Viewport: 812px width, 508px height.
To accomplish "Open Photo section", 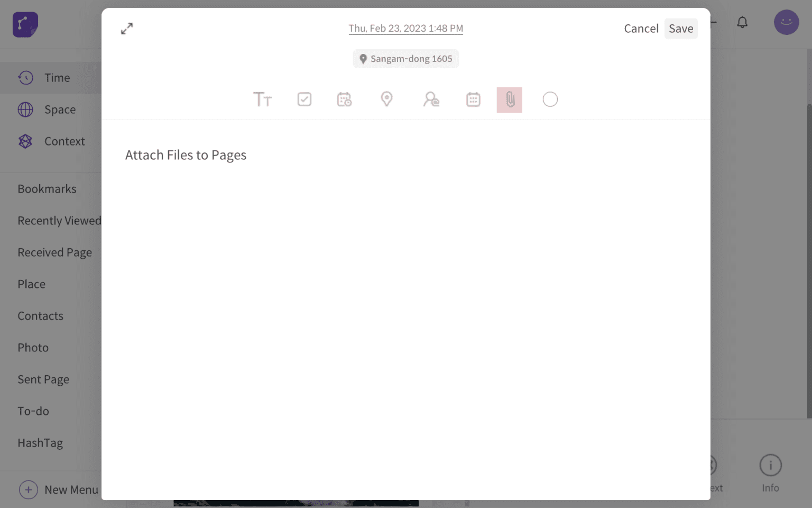I will click(33, 348).
